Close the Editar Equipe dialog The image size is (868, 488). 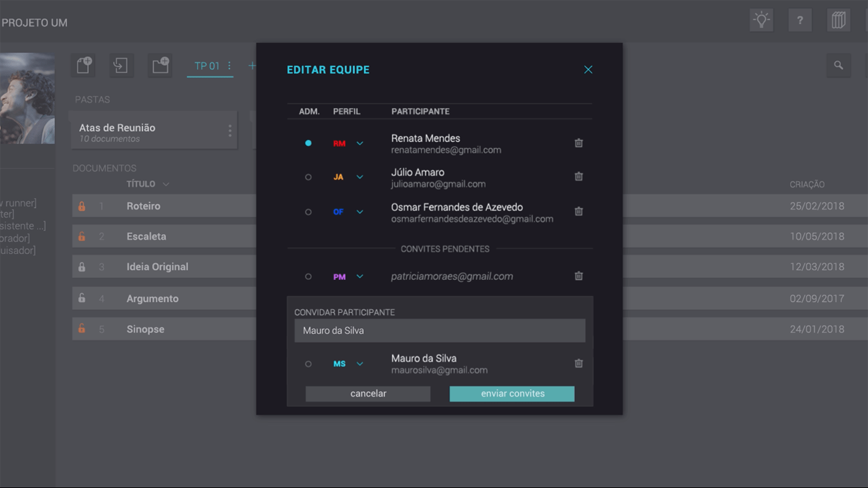[x=588, y=70]
